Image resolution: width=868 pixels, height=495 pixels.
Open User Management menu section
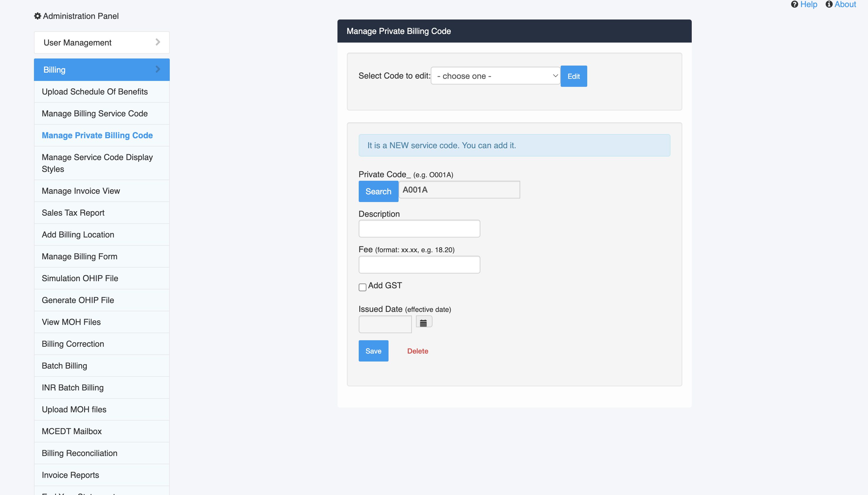(102, 43)
